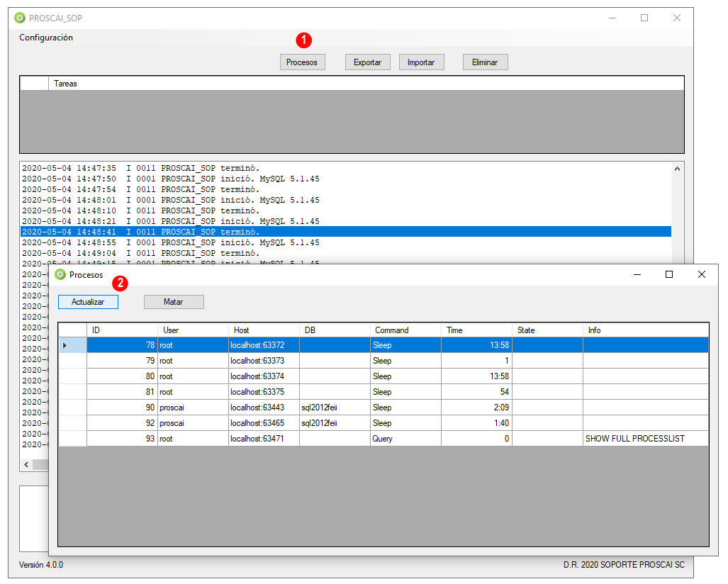728x584 pixels.
Task: Click the Procesos window gear icon
Action: (60, 274)
